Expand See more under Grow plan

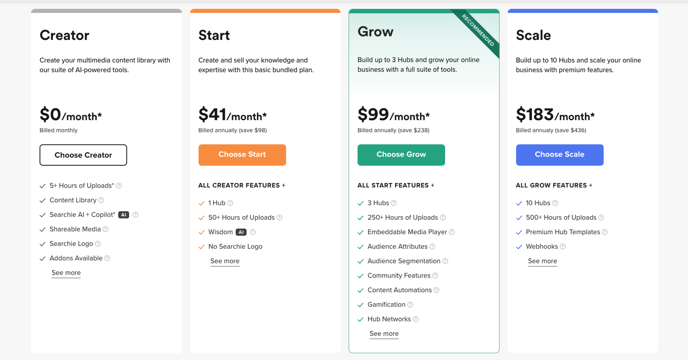point(384,334)
